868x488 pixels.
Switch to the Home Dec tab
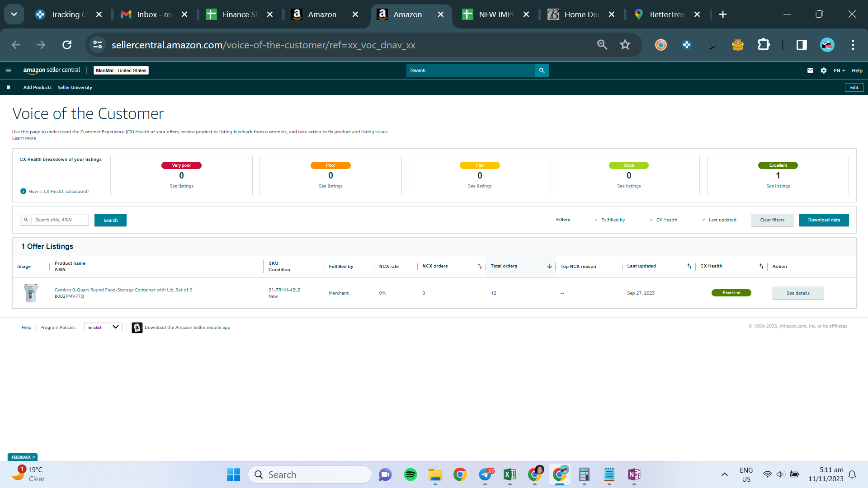click(x=581, y=14)
